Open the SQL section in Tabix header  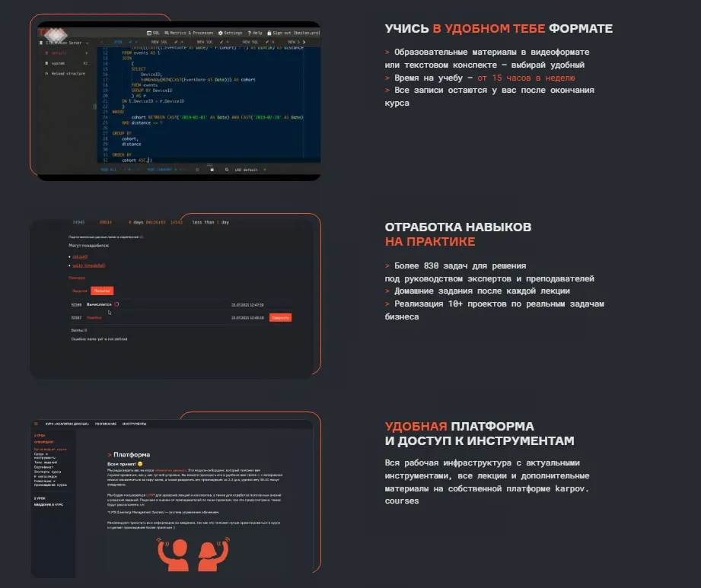coord(155,33)
